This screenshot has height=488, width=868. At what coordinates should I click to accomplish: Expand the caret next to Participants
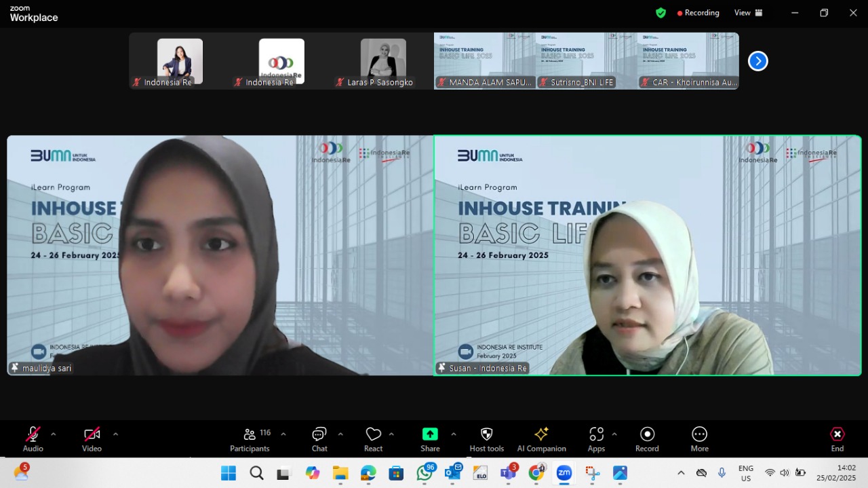click(x=283, y=434)
